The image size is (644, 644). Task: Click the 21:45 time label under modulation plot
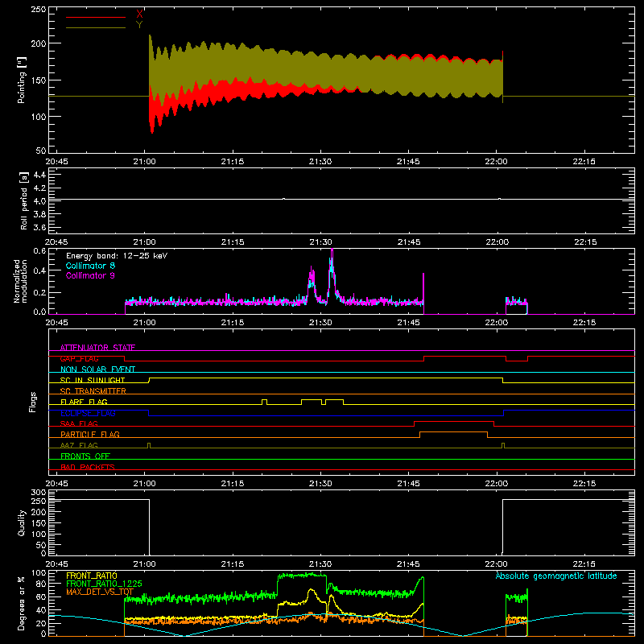point(409,323)
